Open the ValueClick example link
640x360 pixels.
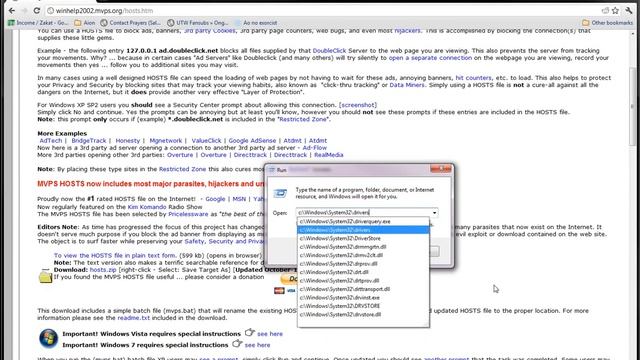[206, 140]
